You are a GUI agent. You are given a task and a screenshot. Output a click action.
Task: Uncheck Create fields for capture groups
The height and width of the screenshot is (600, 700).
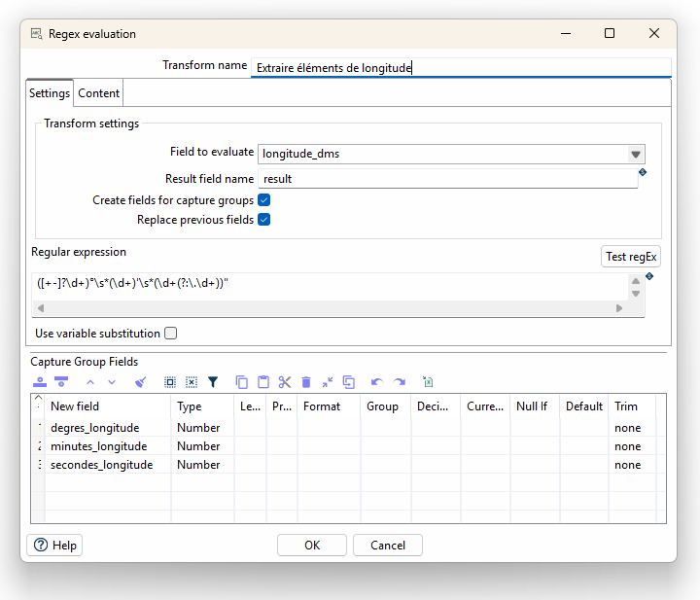click(x=264, y=200)
